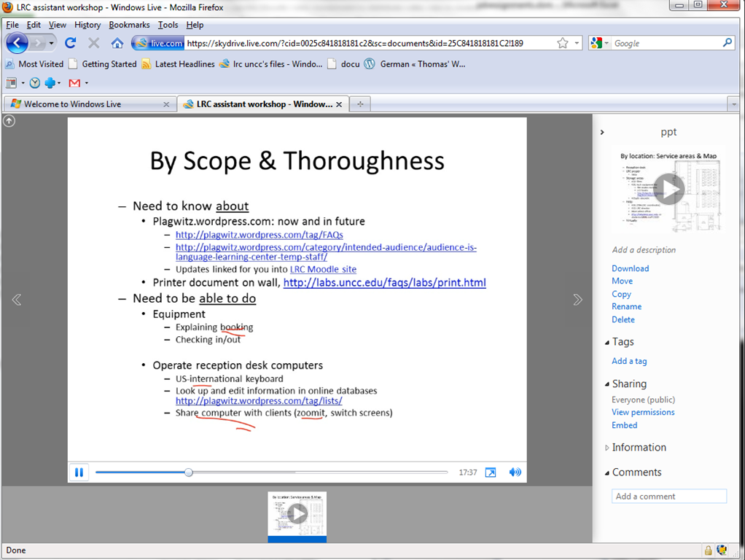Screen dimensions: 745x560
Task: Go to next slide arrow
Action: tap(577, 300)
